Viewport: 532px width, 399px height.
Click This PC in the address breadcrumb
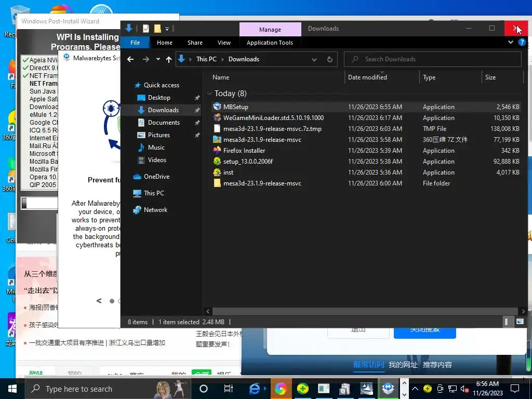(206, 59)
